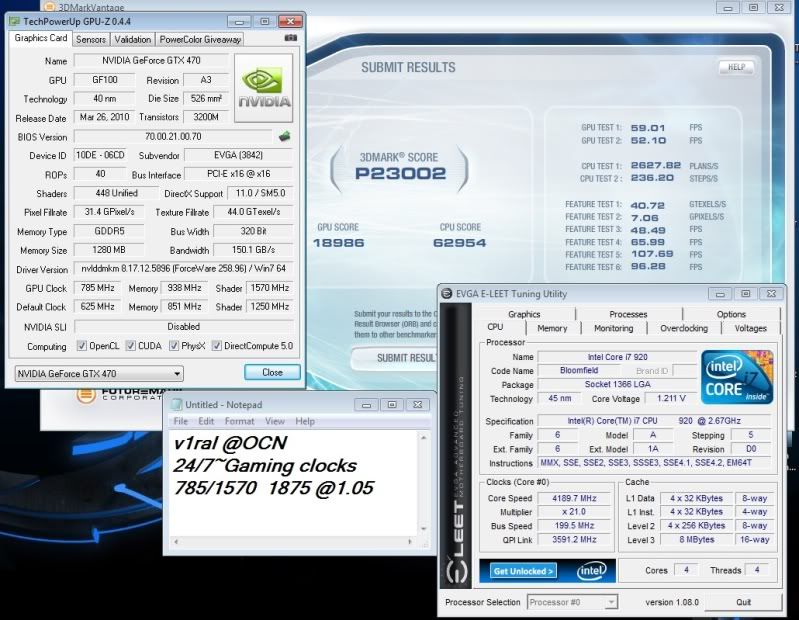The width and height of the screenshot is (799, 620).
Task: Click the EVGA E-LEET title bar icon
Action: [449, 293]
